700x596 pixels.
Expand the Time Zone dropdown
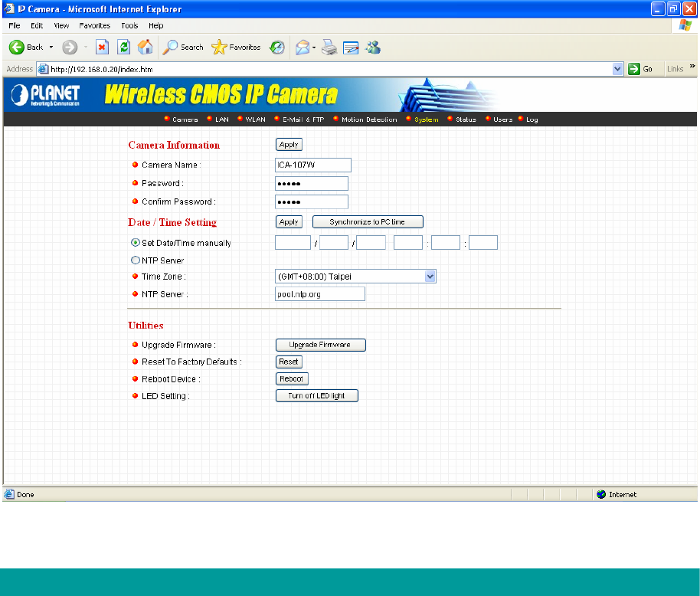click(430, 277)
